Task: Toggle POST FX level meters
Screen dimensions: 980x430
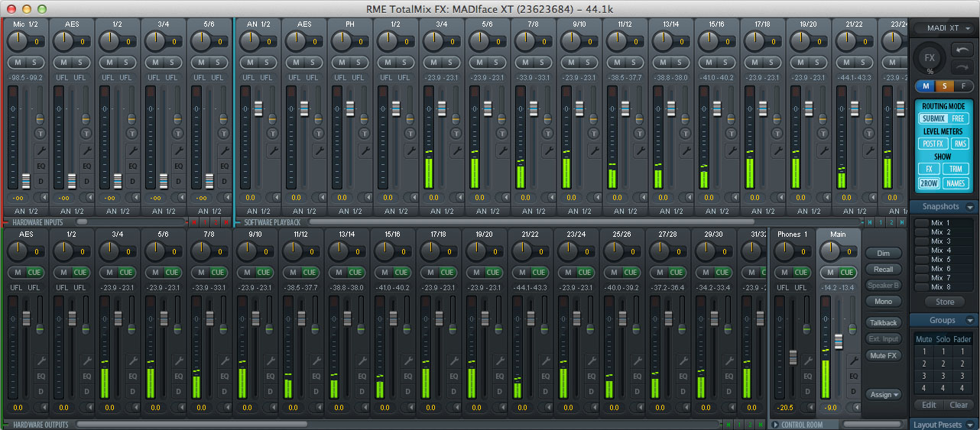Action: 932,144
